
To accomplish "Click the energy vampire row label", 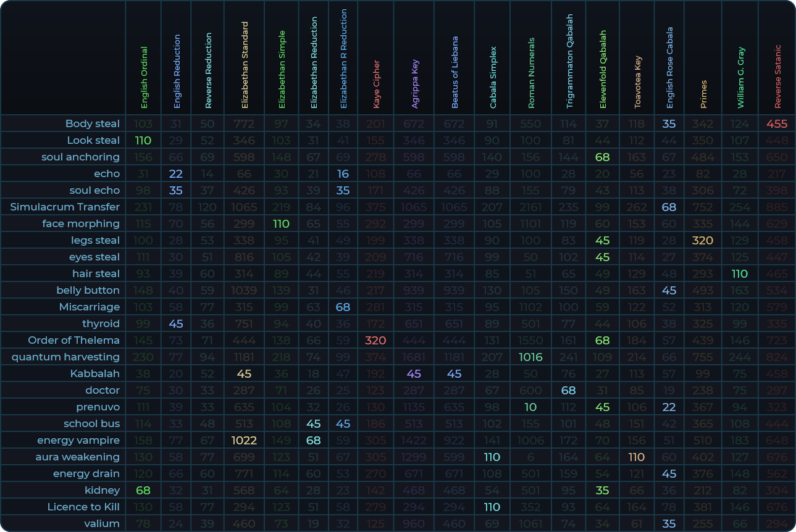I will point(78,440).
